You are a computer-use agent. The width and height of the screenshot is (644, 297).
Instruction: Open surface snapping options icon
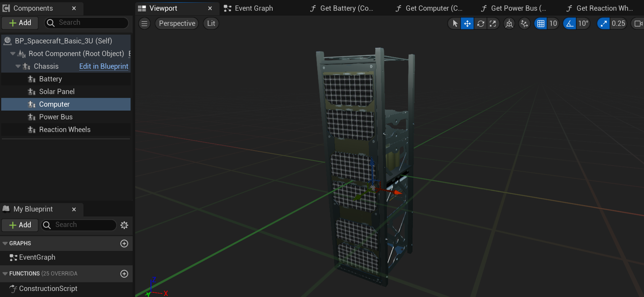(x=524, y=24)
